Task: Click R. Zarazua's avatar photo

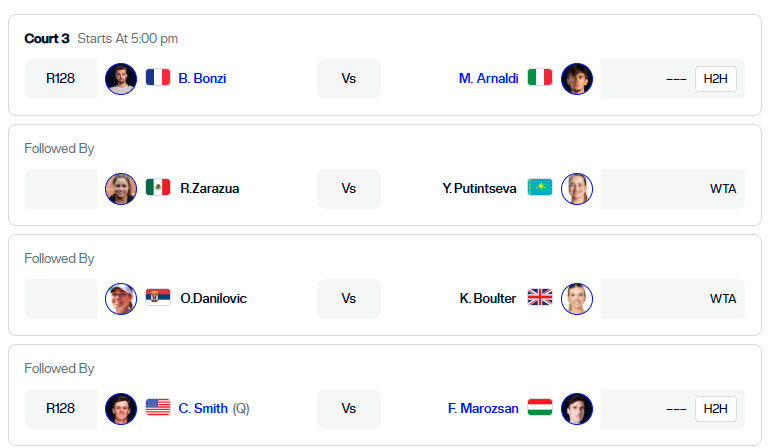Action: (121, 189)
